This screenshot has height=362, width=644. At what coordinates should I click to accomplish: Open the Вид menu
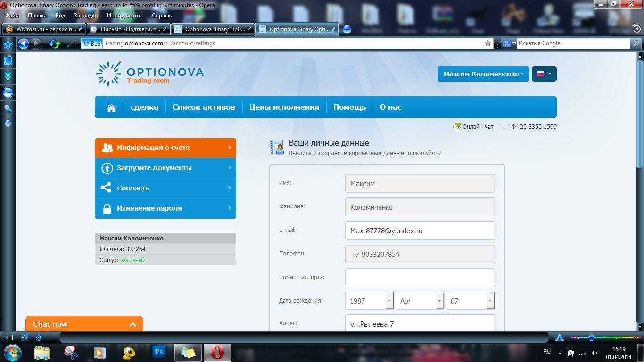(x=60, y=16)
